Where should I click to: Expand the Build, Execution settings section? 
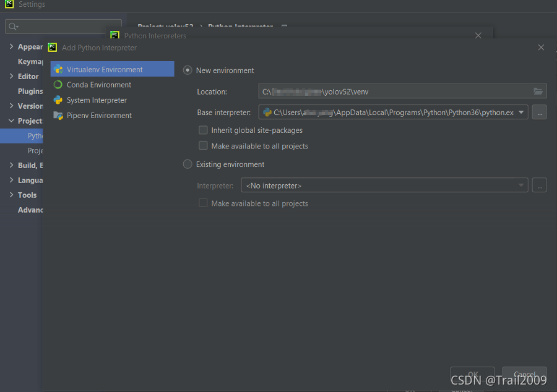click(11, 165)
